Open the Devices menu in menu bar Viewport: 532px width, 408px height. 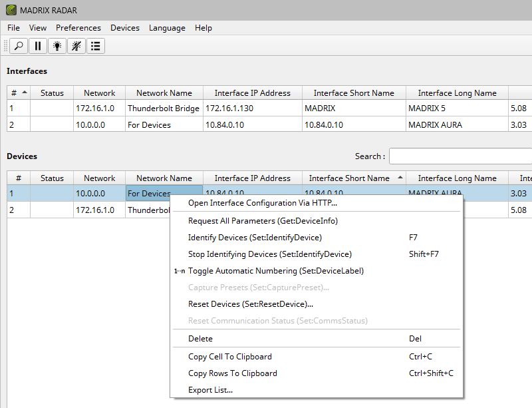(x=125, y=28)
